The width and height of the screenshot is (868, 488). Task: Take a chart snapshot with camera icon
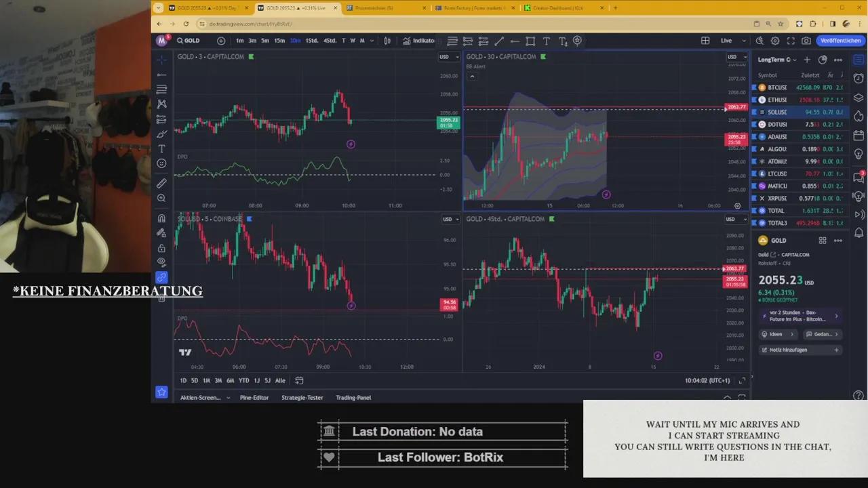coord(806,41)
